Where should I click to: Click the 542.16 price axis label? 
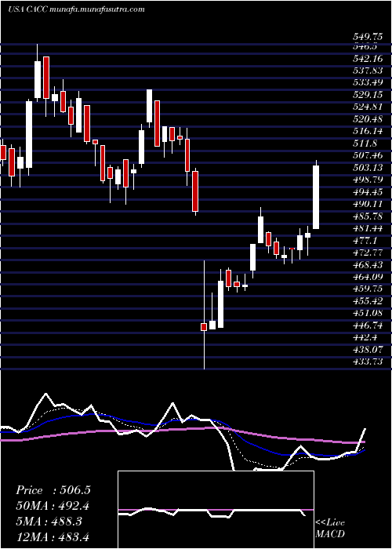[x=367, y=59]
